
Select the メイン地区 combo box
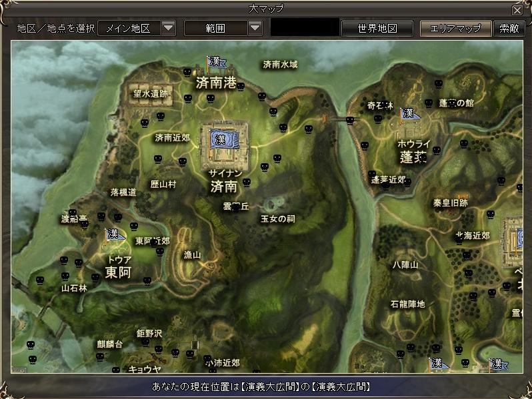(x=137, y=28)
